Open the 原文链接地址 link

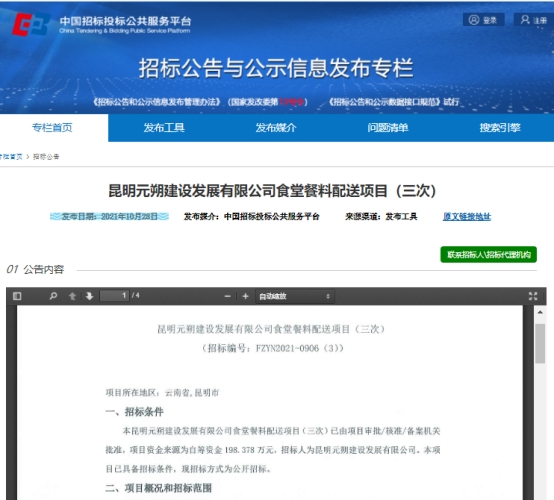pyautogui.click(x=467, y=216)
